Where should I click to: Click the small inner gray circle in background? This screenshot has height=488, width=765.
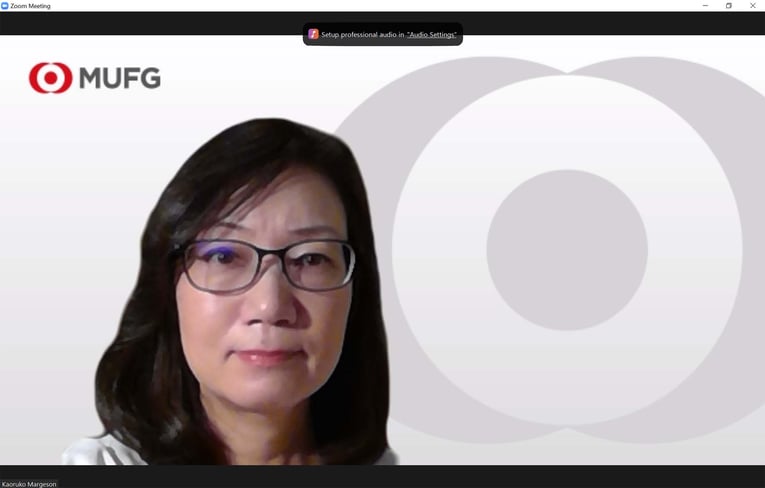coord(566,250)
